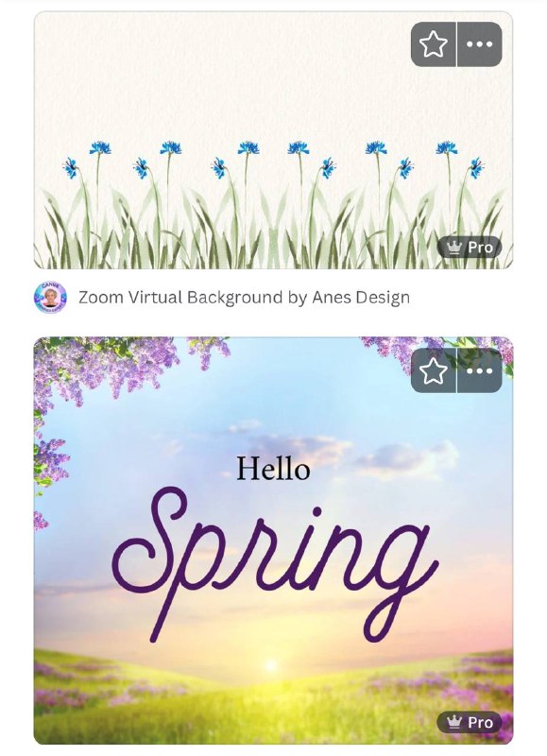
Task: Click the glowing sun in the meadow
Action: click(271, 665)
